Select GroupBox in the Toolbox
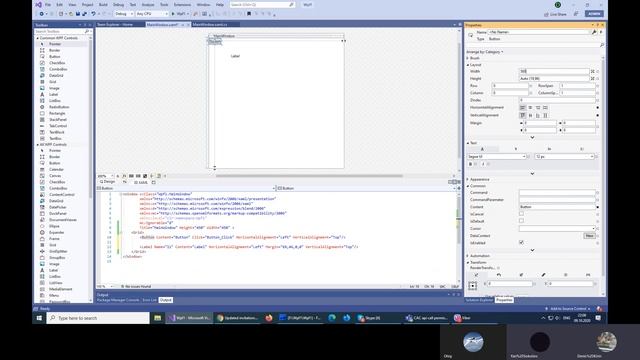640x360 pixels. pos(57,258)
